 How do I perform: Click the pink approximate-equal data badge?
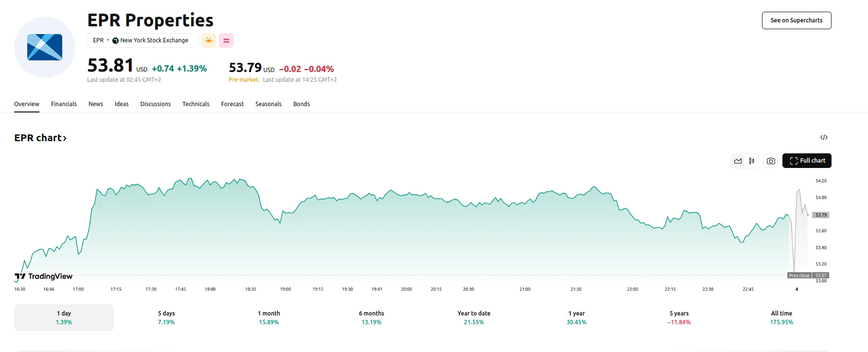pos(226,40)
